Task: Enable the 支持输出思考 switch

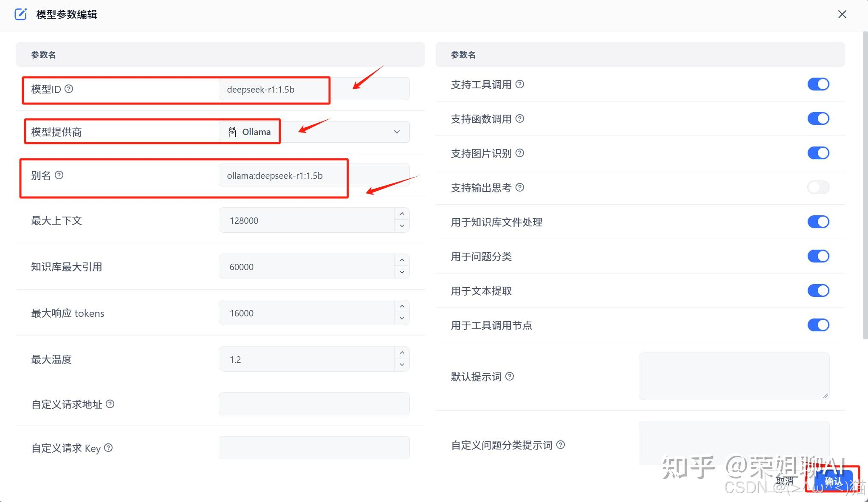Action: 818,187
